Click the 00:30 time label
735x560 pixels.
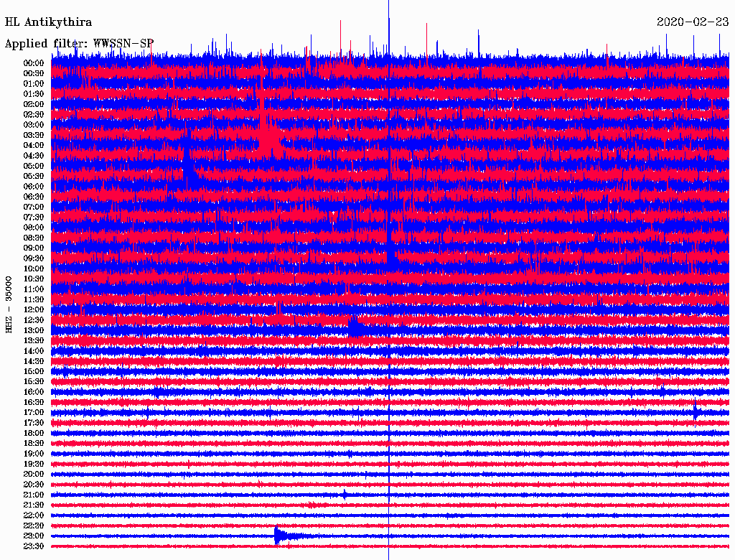[x=34, y=74]
